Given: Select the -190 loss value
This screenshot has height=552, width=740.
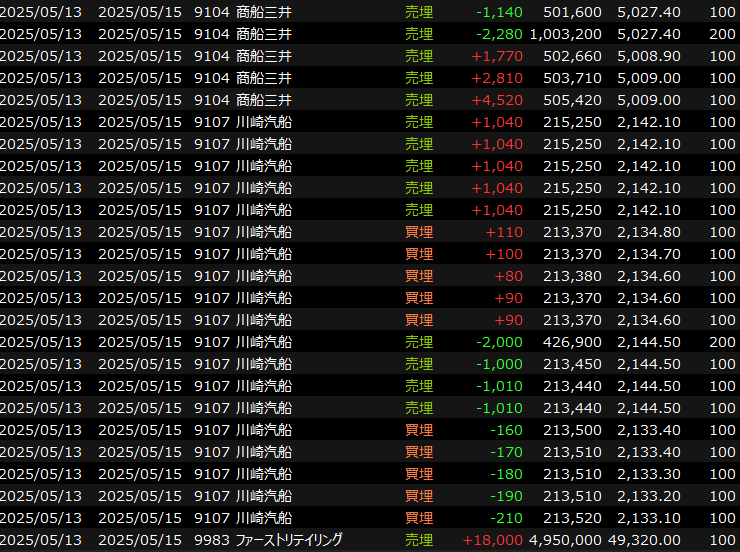Looking at the screenshot, I should point(507,496).
